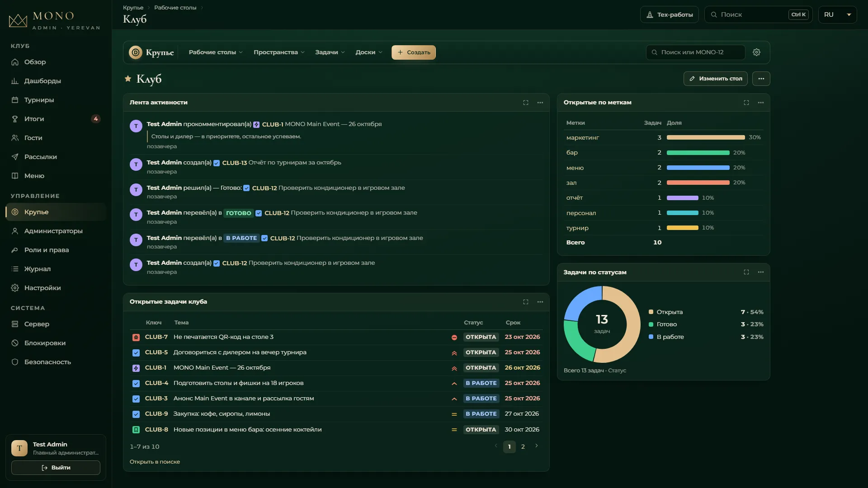Expand the Открытые по меткам widget to fullscreen

coord(746,103)
